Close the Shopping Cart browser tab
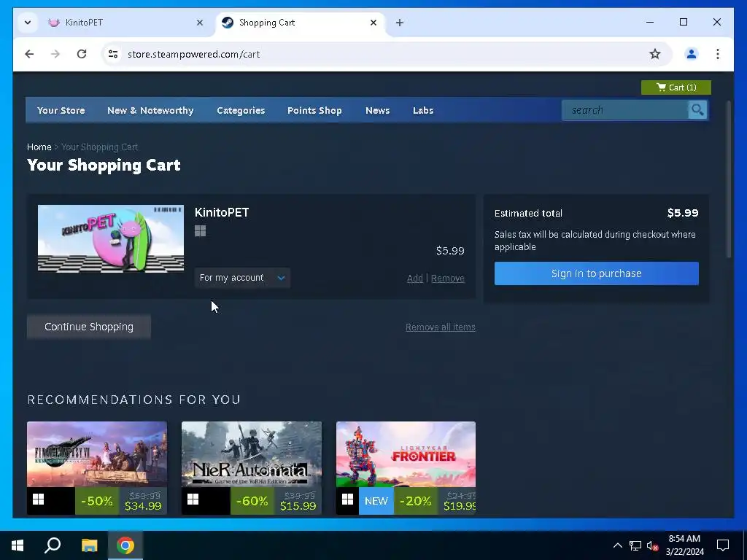This screenshot has height=560, width=747. pos(373,23)
